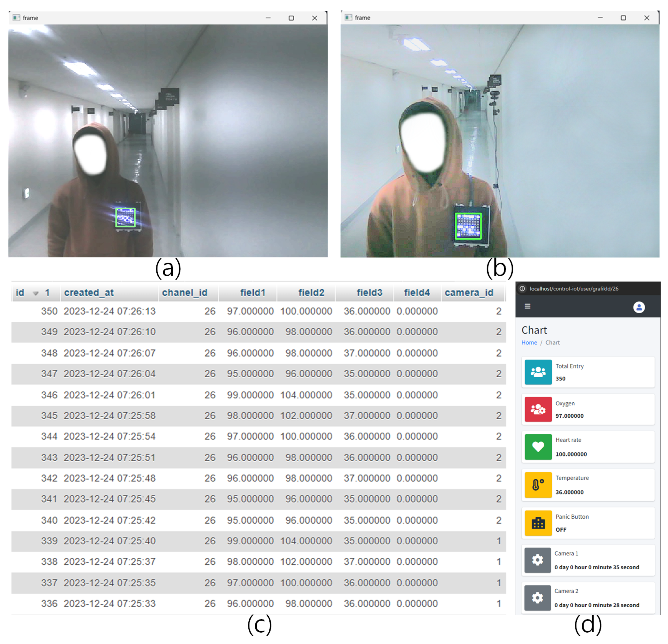Select timestamp 2023-12-24 07:26:10
Screen dimensions: 668x644
(x=110, y=331)
